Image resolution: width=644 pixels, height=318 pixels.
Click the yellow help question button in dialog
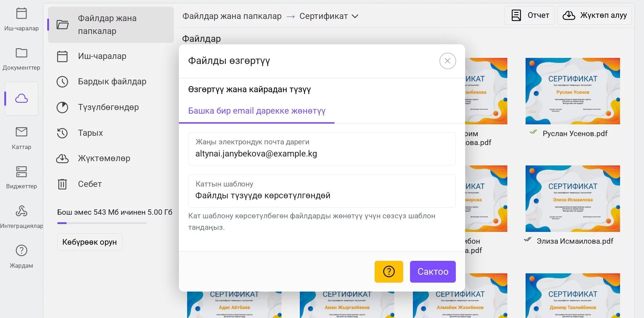coord(389,272)
